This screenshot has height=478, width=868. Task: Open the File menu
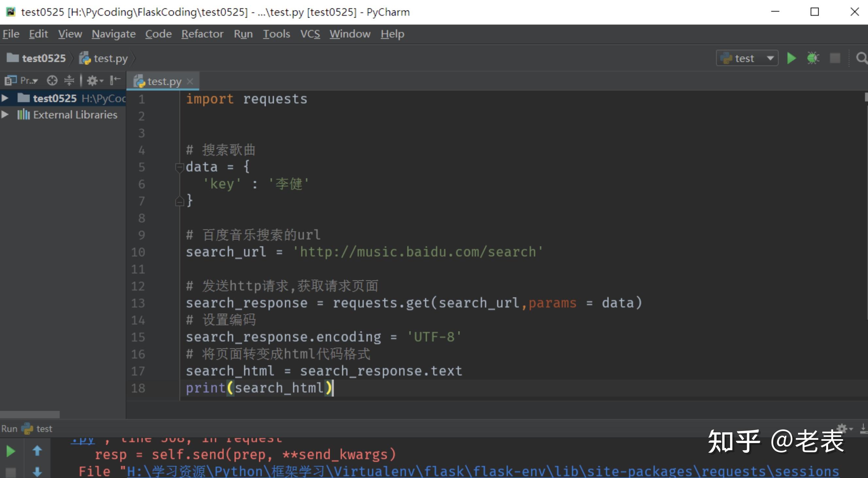(x=11, y=34)
